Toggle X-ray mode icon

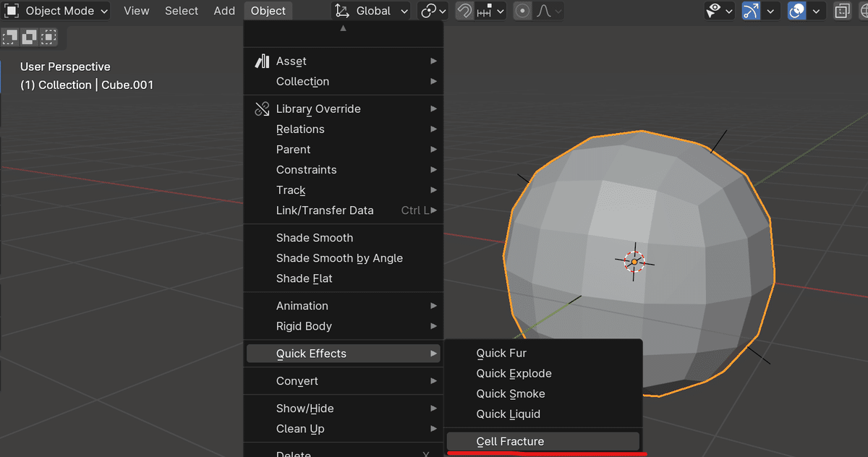(x=842, y=11)
